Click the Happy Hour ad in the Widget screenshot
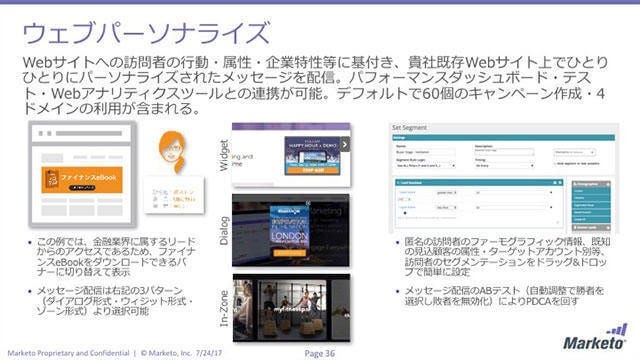The height and width of the screenshot is (360, 640). [313, 156]
